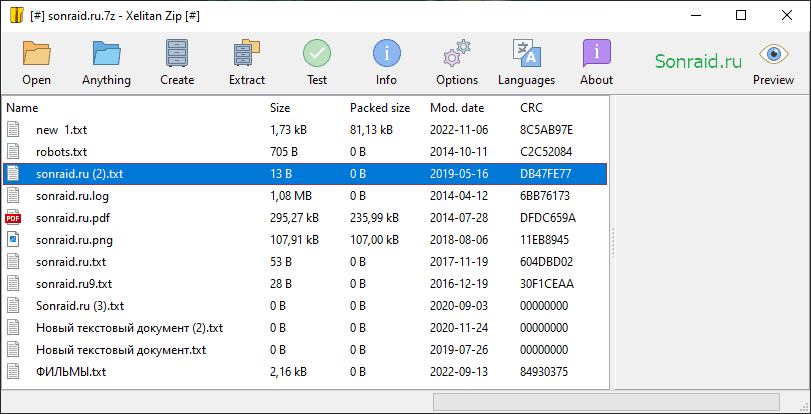Click the CRC value 84930375
811x414 pixels.
pyautogui.click(x=544, y=372)
